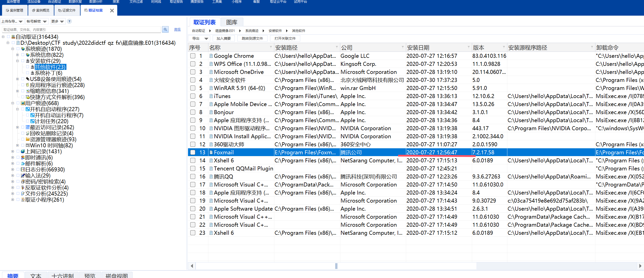Click the search magnifier icon

165,29
